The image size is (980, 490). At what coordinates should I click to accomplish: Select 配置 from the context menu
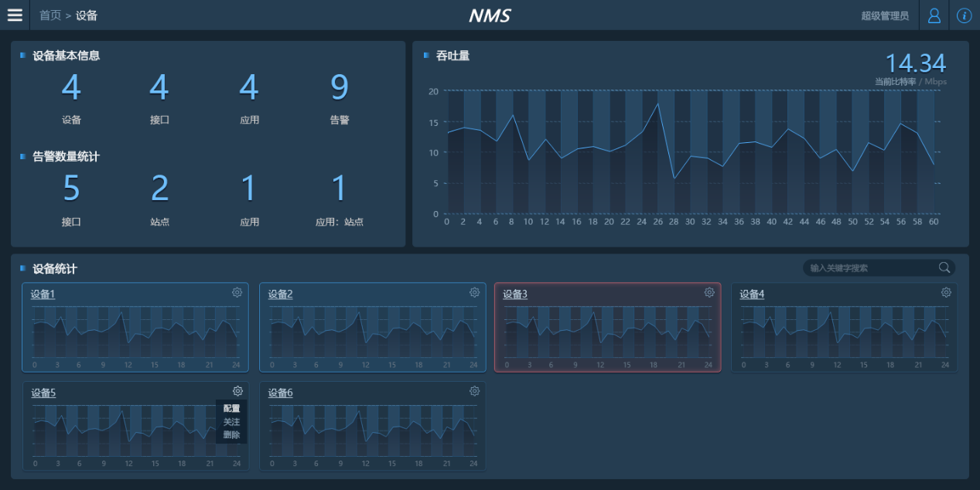click(x=231, y=409)
